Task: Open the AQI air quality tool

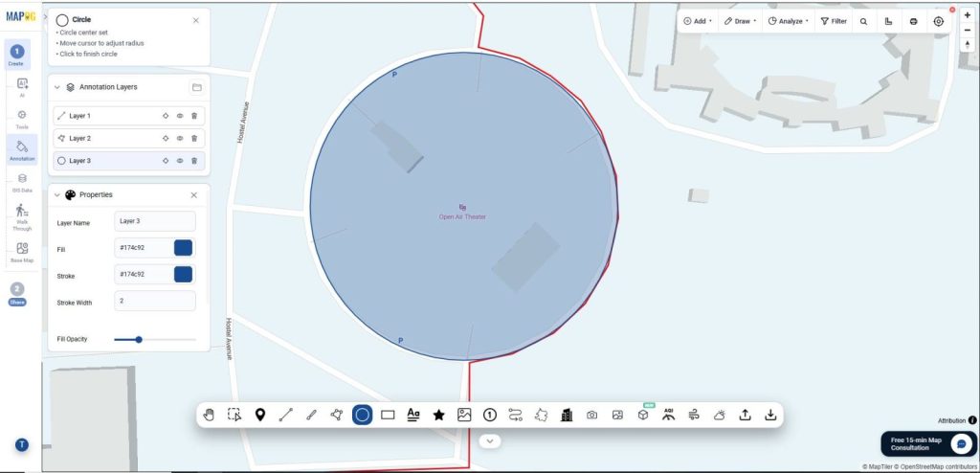Action: (669, 415)
